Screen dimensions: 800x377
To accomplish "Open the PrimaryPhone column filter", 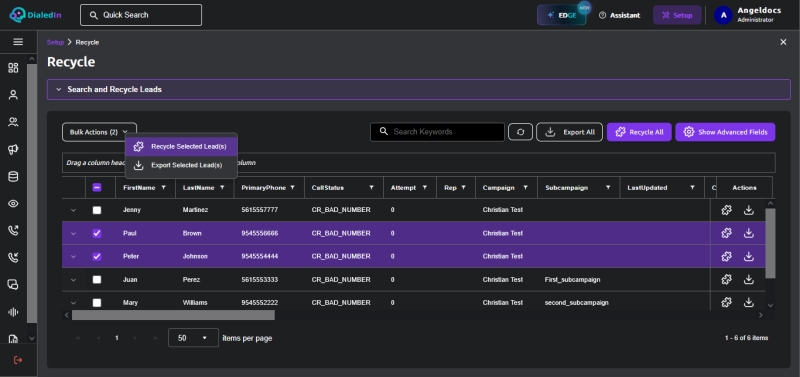I will coord(292,188).
